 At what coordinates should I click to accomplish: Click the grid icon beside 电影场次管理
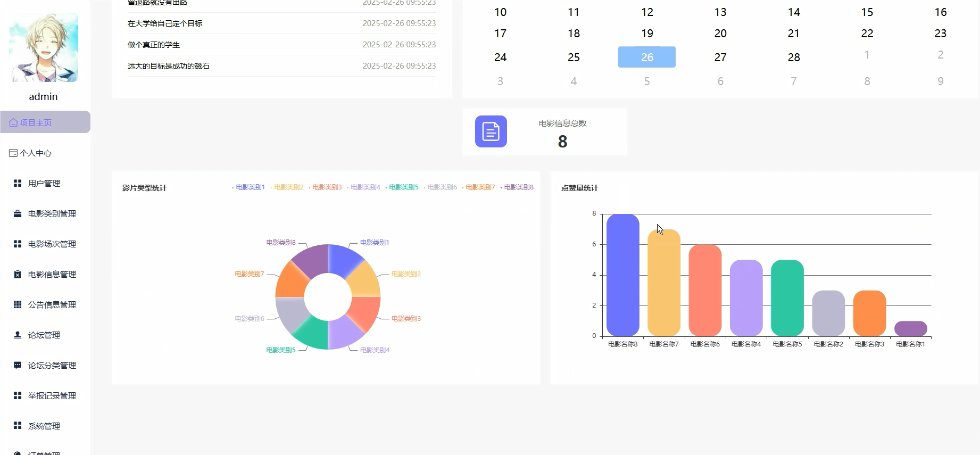click(18, 244)
